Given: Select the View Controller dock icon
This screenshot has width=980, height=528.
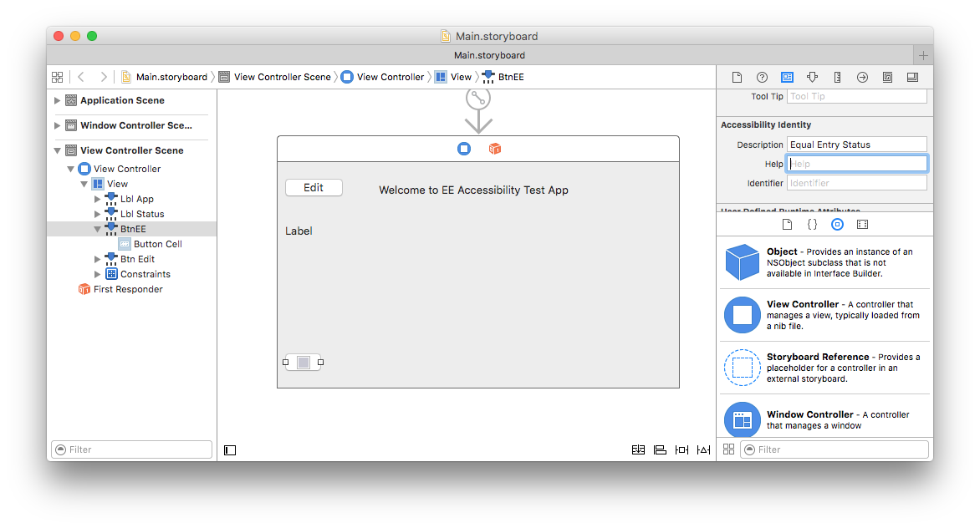Looking at the screenshot, I should [x=464, y=149].
